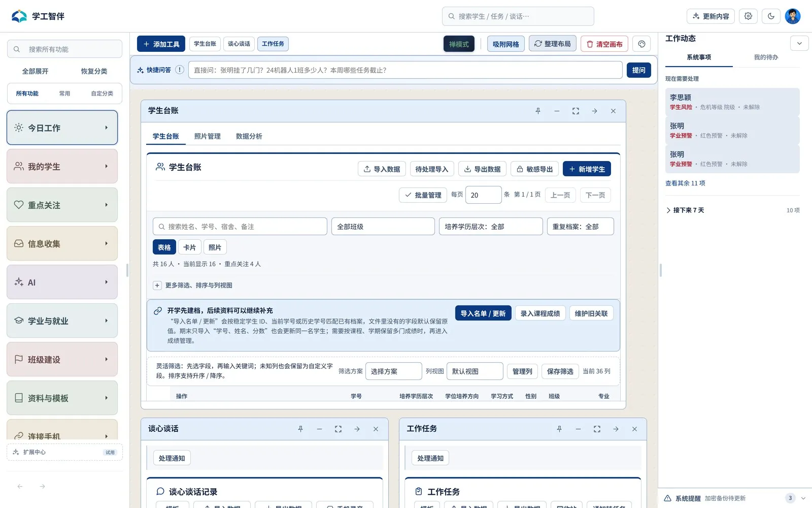Toggle 禅模式 mode
Viewport: 812px width, 508px height.
point(459,44)
